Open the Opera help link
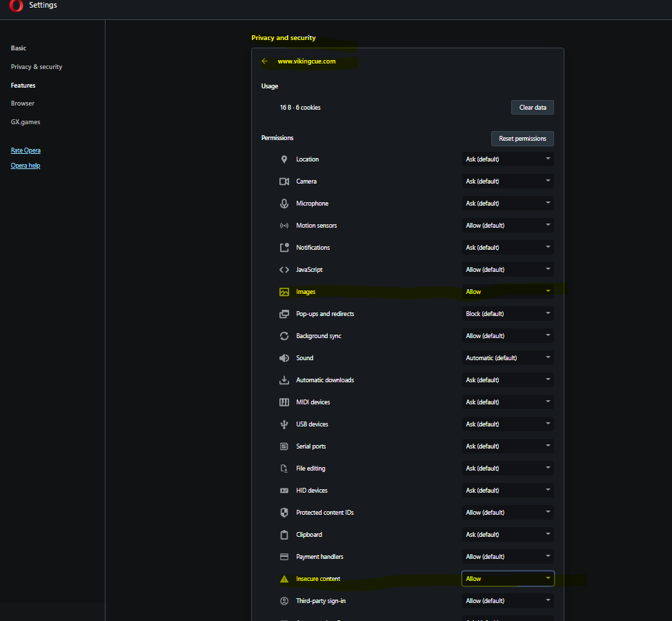The width and height of the screenshot is (672, 621). pyautogui.click(x=26, y=166)
